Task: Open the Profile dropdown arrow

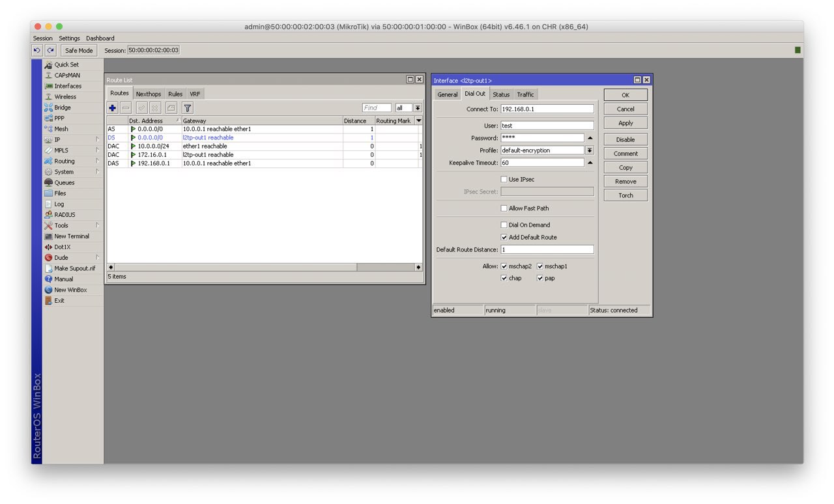Action: [x=590, y=150]
